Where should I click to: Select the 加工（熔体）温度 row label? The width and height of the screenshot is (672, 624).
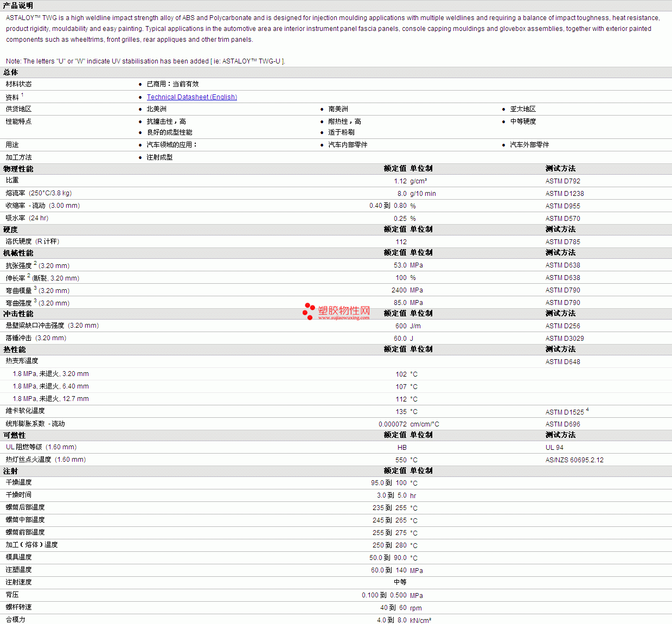(32, 545)
